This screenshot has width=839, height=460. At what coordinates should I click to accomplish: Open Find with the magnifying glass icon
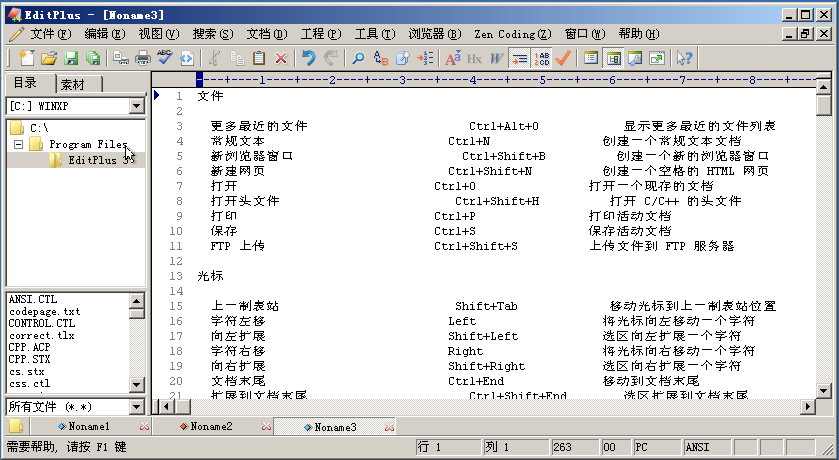[x=359, y=58]
